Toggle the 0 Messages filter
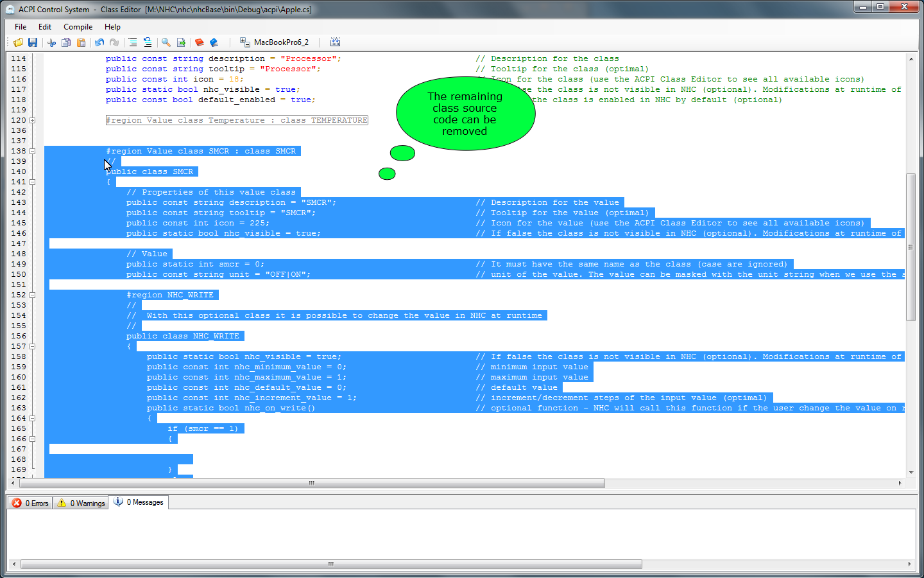 click(x=139, y=502)
